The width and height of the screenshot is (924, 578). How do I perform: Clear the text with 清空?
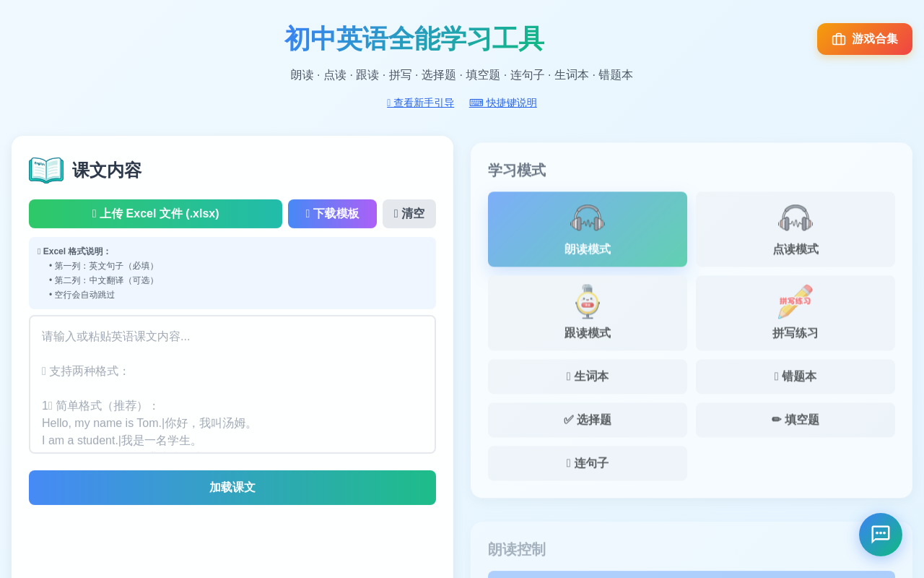pos(409,214)
